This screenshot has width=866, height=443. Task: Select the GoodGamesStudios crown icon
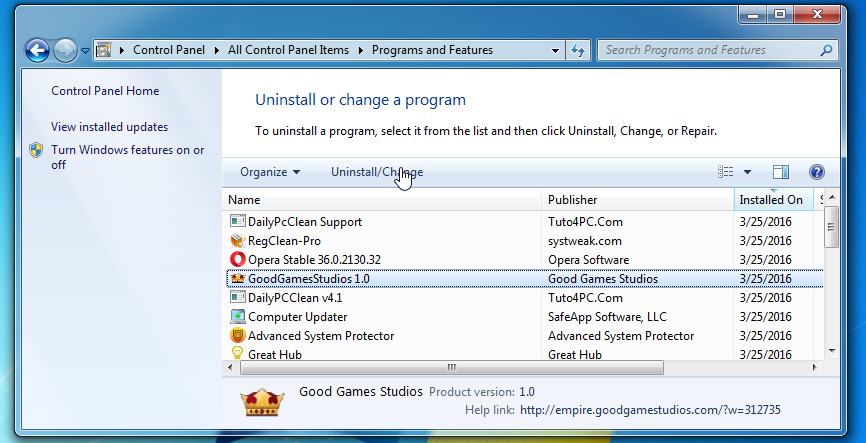(237, 278)
